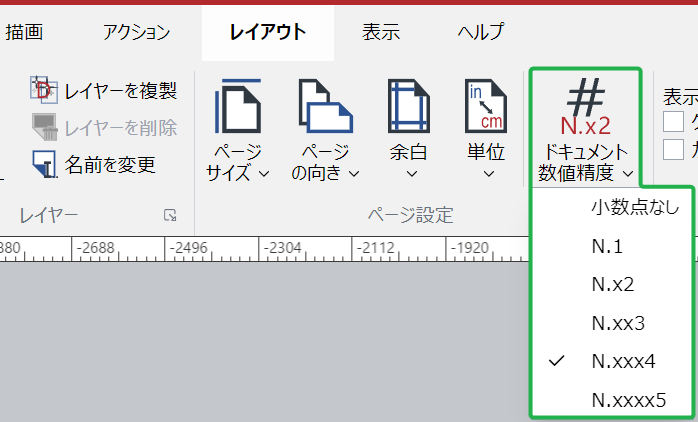This screenshot has width=698, height=422.
Task: Open the ページの向き orientation icon
Action: click(325, 106)
